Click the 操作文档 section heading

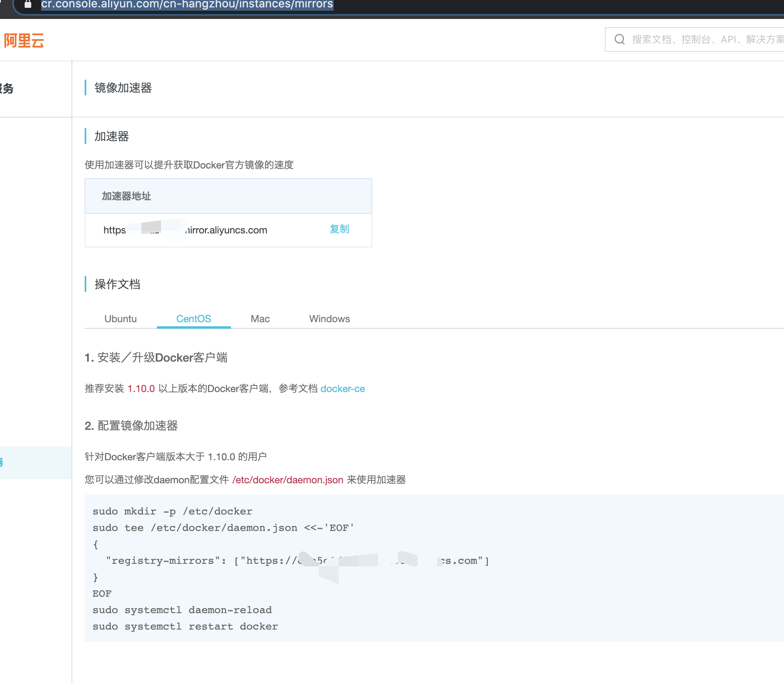pyautogui.click(x=118, y=284)
